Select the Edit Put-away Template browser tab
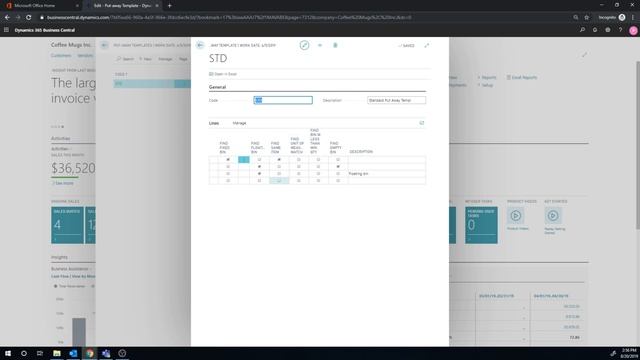The height and width of the screenshot is (360, 640). (121, 6)
